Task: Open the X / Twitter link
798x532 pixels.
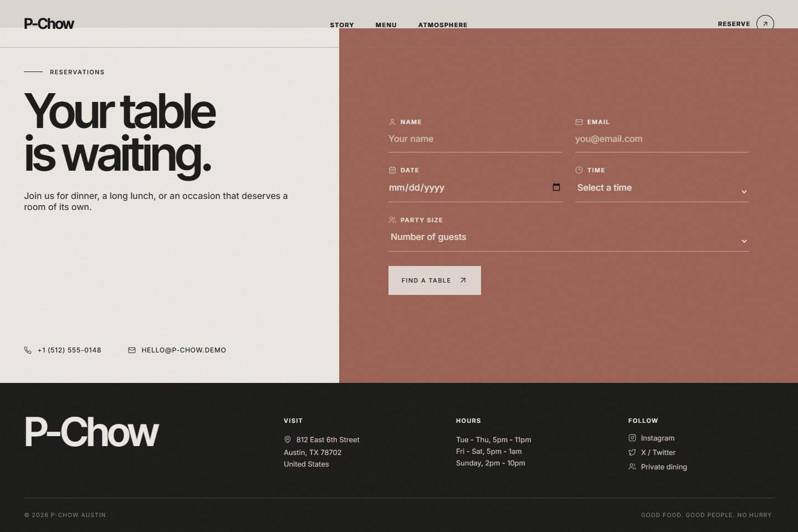Action: tap(658, 453)
